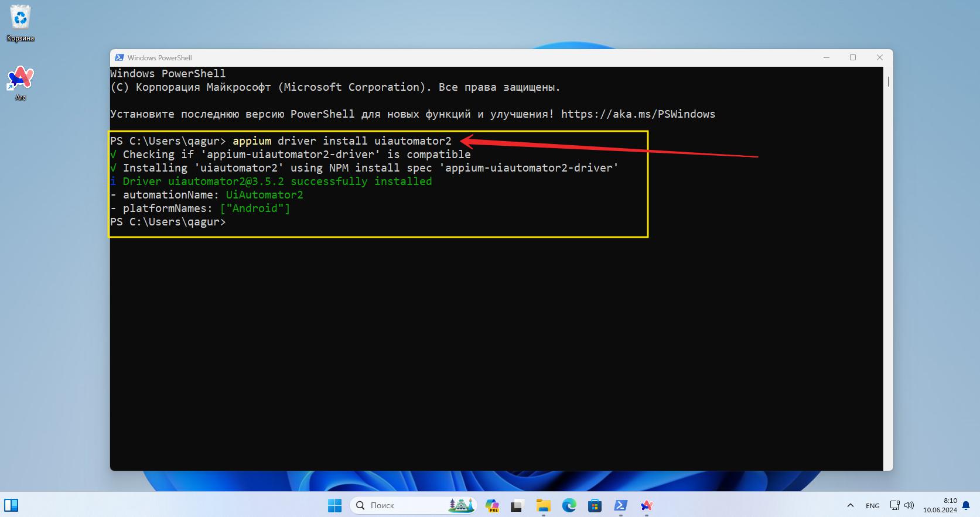Screen dimensions: 980x517
Task: Open the clock and date flyout
Action: point(940,505)
